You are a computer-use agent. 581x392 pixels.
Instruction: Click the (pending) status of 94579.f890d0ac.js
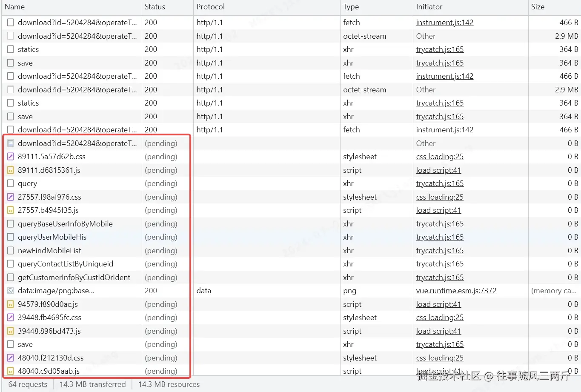161,304
